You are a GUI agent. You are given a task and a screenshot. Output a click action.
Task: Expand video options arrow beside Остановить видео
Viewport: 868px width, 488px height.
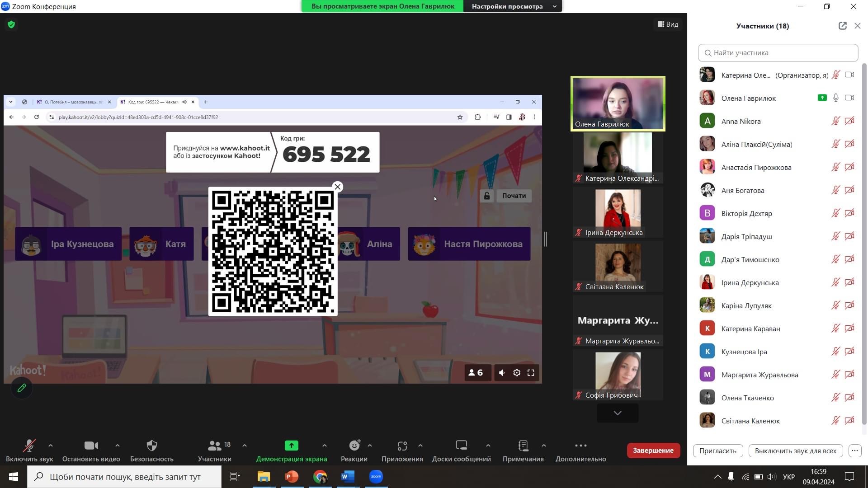tap(118, 446)
